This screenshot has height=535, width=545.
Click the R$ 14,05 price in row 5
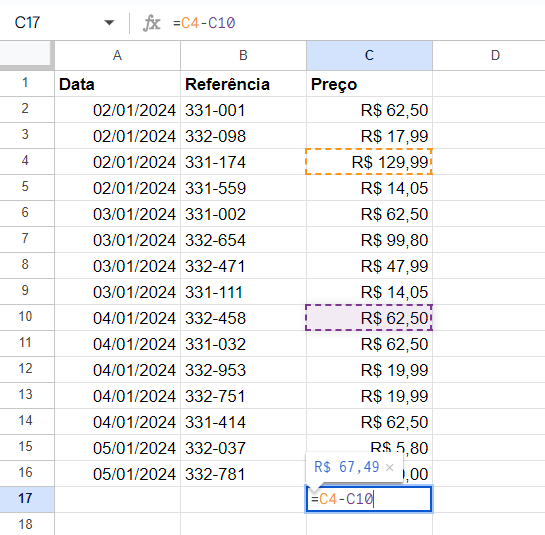point(369,188)
